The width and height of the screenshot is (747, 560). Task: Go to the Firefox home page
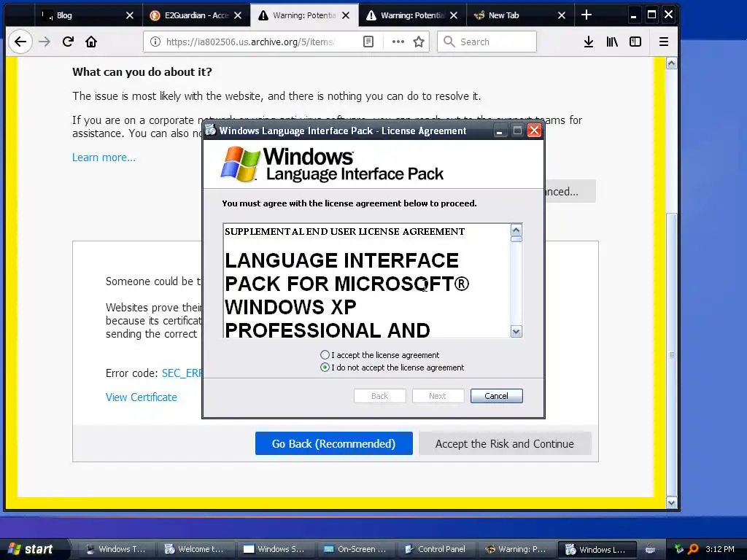click(x=91, y=42)
